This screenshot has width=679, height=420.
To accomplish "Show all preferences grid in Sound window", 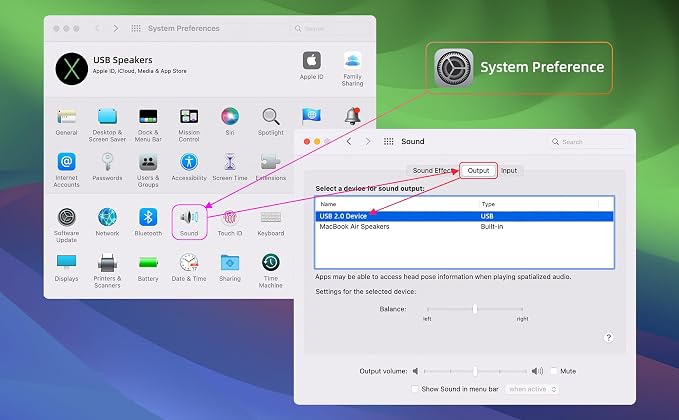I will (389, 142).
